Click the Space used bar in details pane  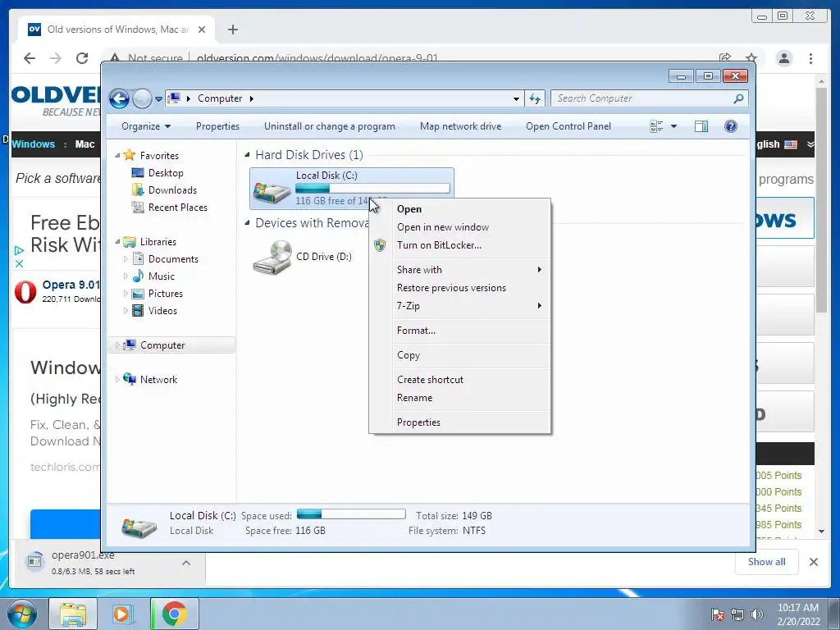[351, 514]
